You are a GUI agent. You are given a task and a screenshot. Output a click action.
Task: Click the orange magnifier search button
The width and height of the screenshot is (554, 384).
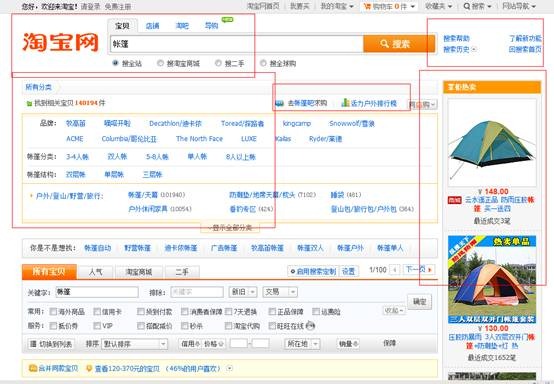coord(399,44)
